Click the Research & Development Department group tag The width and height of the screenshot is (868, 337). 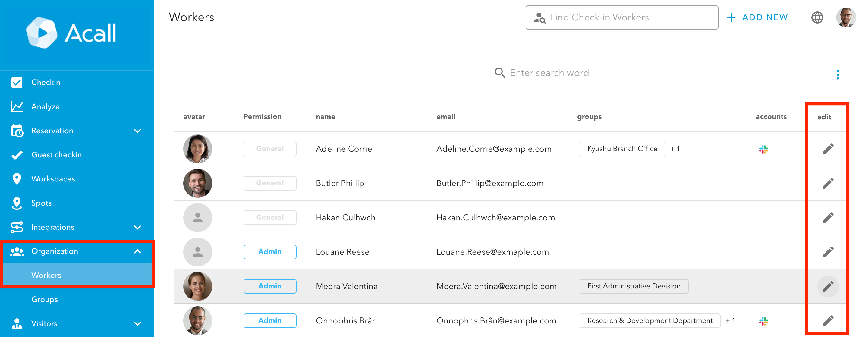[650, 320]
